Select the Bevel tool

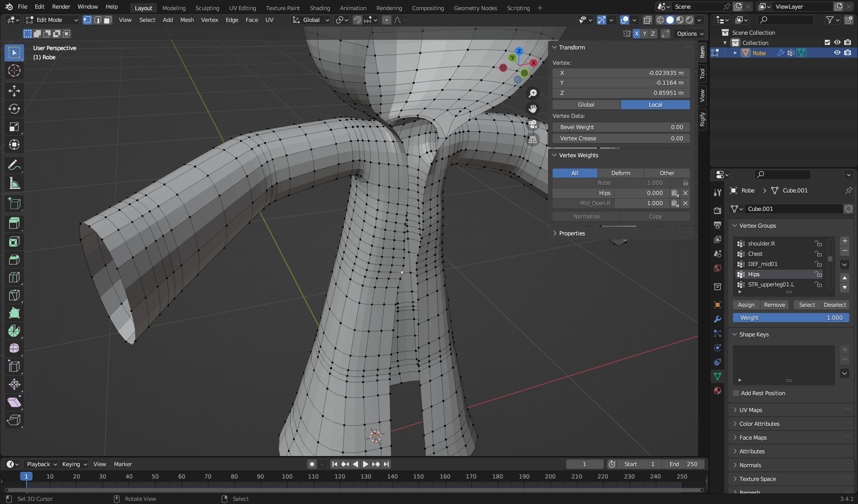(x=14, y=259)
